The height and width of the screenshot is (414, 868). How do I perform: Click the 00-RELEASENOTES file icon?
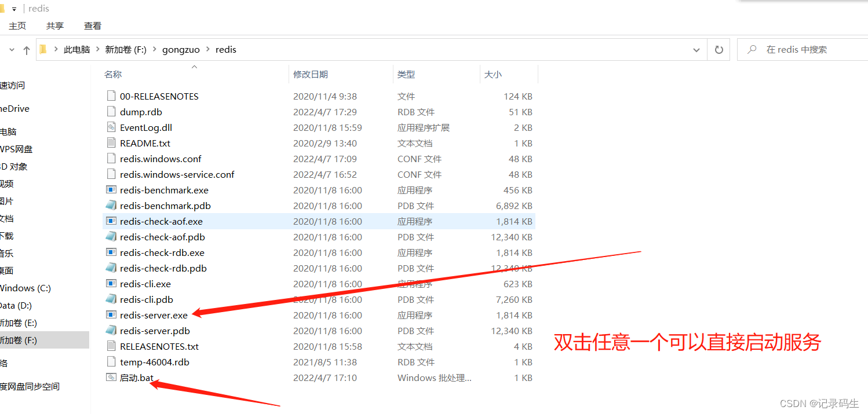[111, 96]
